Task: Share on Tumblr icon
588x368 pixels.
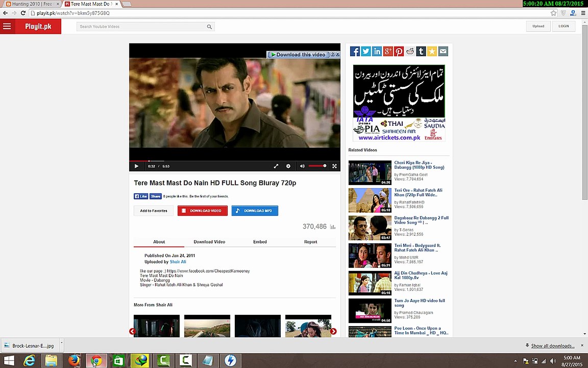Action: click(421, 52)
